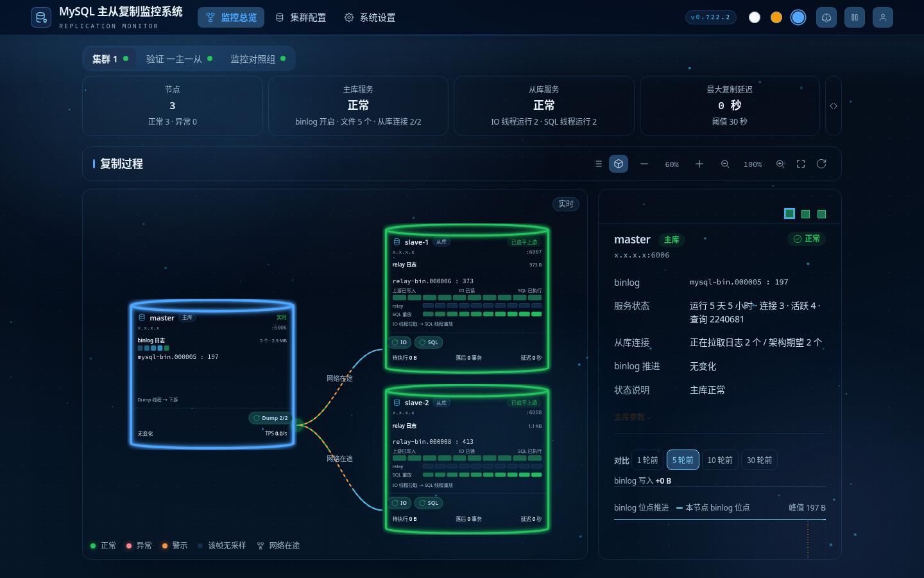Switch to the 验证 一主一从 cluster tab
924x578 pixels.
tap(179, 59)
